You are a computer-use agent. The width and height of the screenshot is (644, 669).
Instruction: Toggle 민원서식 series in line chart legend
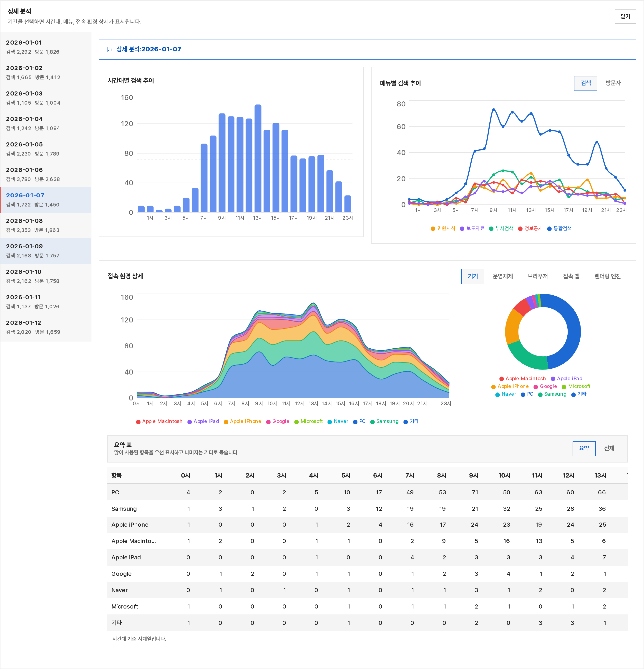[x=443, y=228]
